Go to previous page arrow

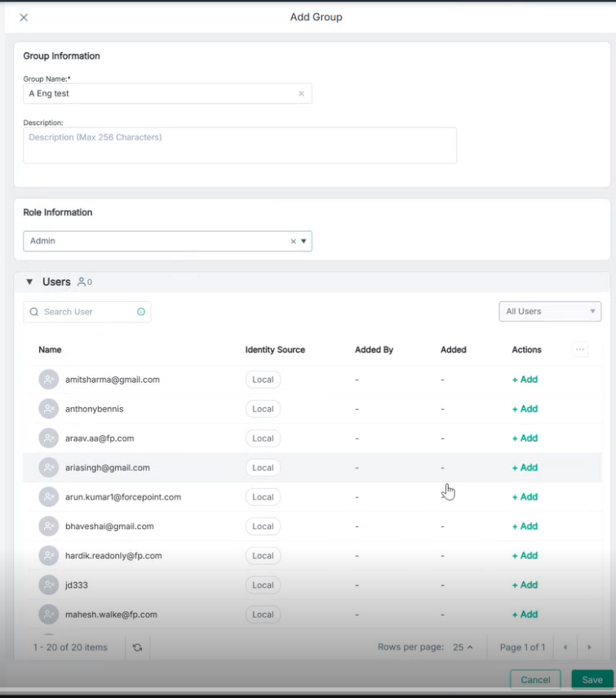565,647
